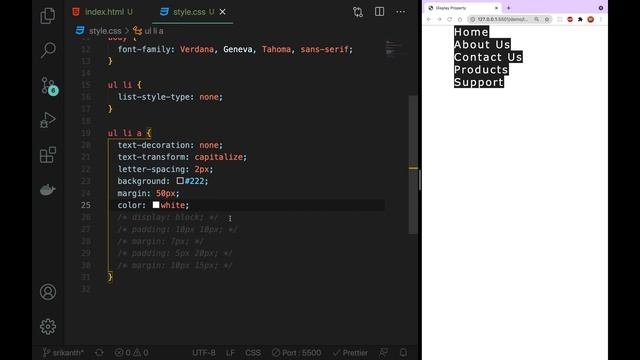Screen dimensions: 640x360
Task: Click the white color swatch on line 25
Action: click(x=156, y=204)
